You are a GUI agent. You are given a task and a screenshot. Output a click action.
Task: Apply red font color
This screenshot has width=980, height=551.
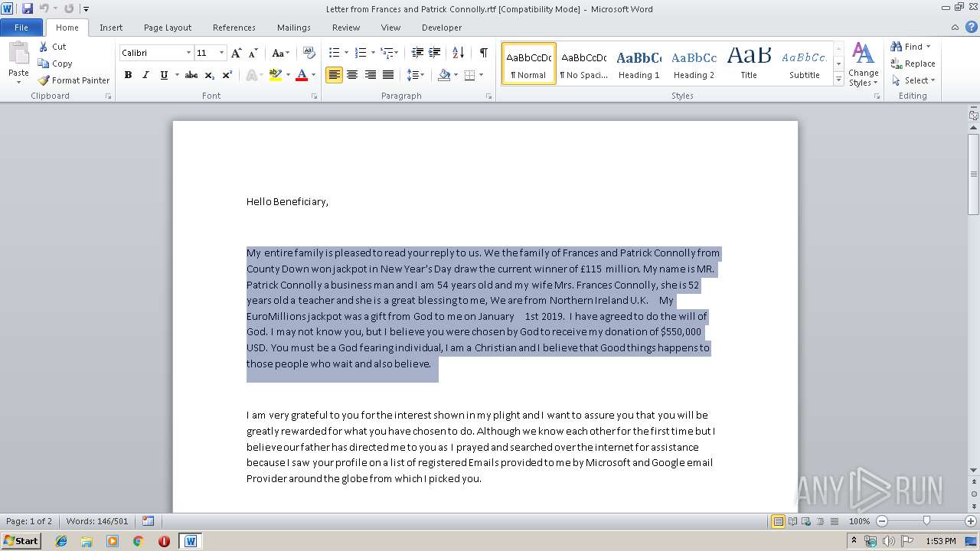(302, 75)
